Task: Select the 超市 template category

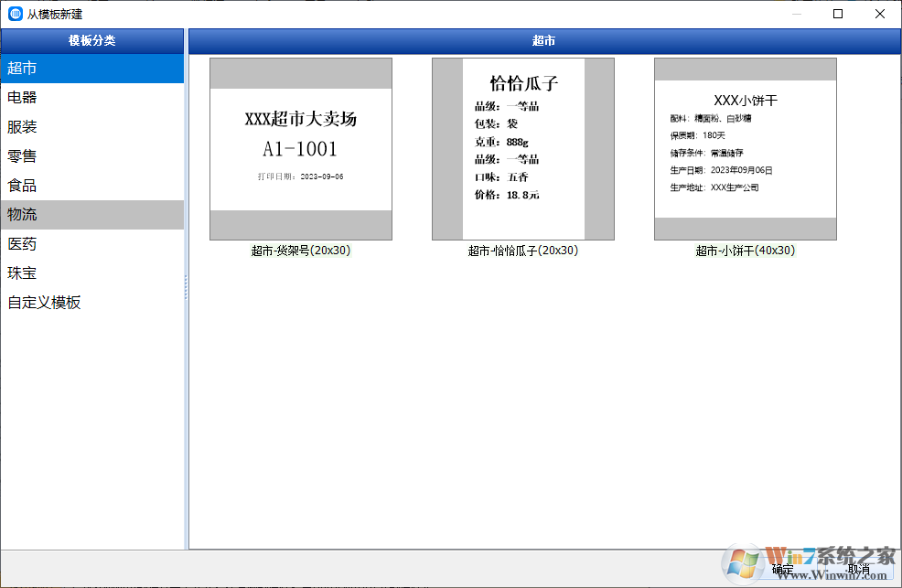Action: click(92, 69)
